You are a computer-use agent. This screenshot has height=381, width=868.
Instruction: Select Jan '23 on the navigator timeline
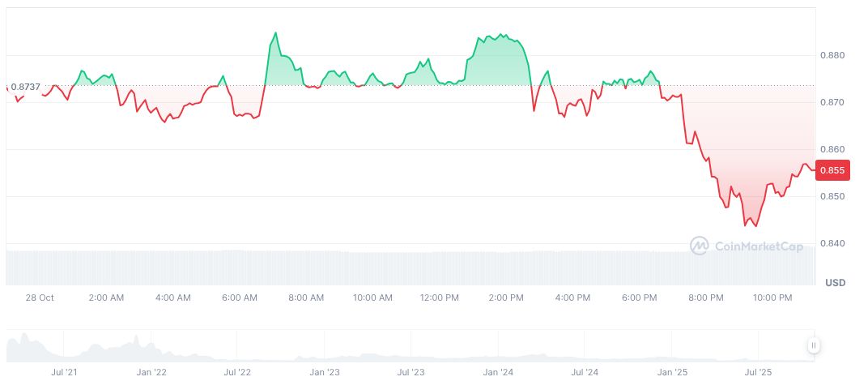324,373
